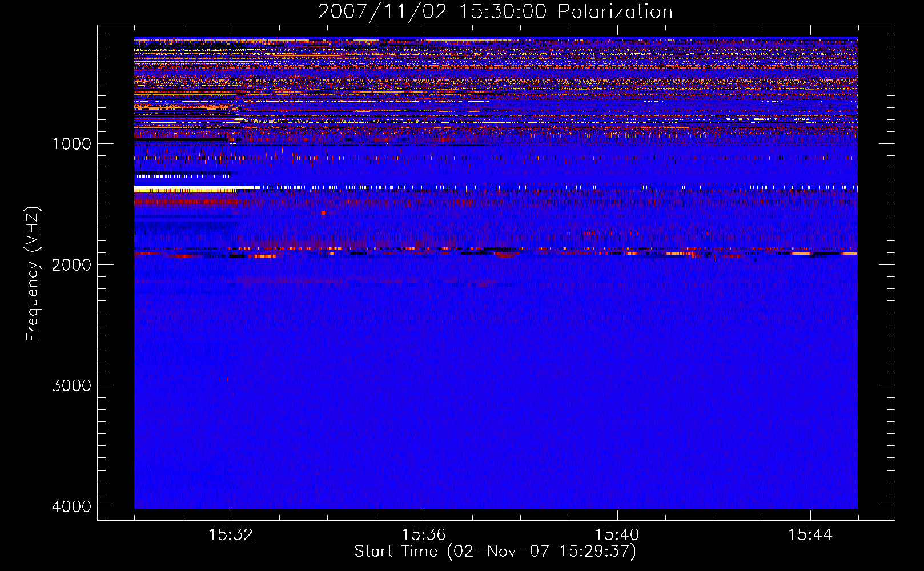The height and width of the screenshot is (571, 924).
Task: Click the plot title '2007/11/02 15:30:00 Polarization'
Action: (x=495, y=11)
